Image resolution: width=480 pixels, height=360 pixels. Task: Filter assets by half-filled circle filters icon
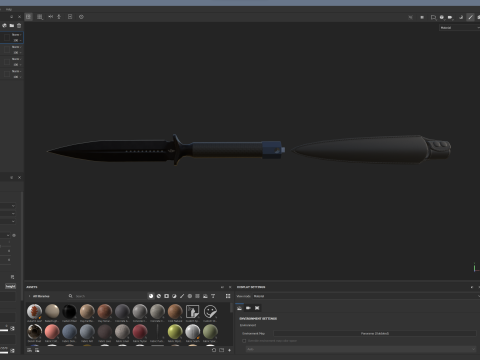174,296
